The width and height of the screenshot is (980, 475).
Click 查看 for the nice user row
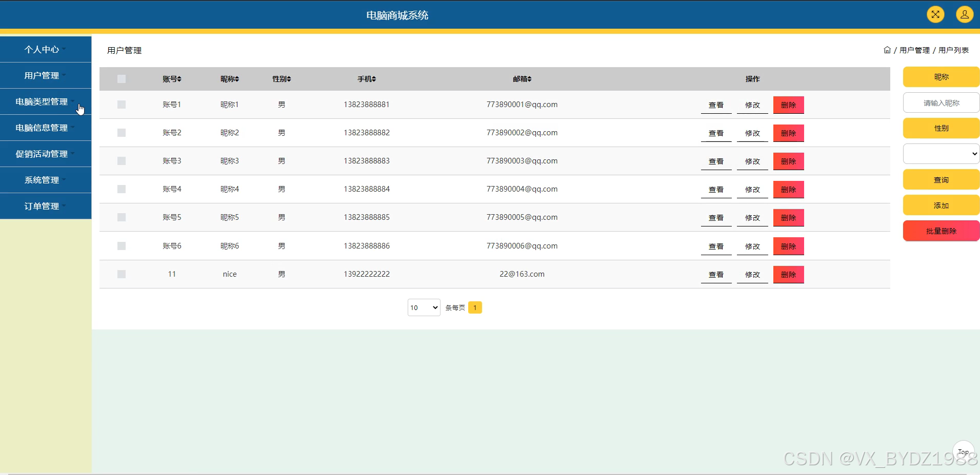tap(716, 275)
